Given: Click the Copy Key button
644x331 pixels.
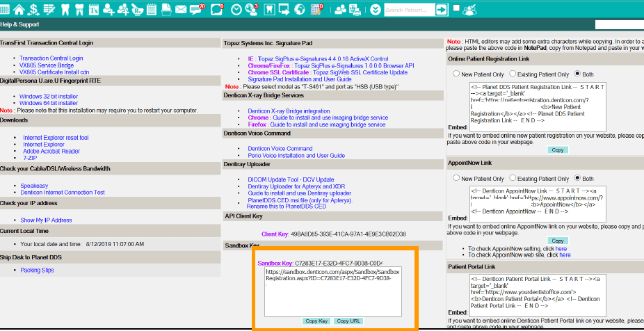Looking at the screenshot, I should [316, 321].
